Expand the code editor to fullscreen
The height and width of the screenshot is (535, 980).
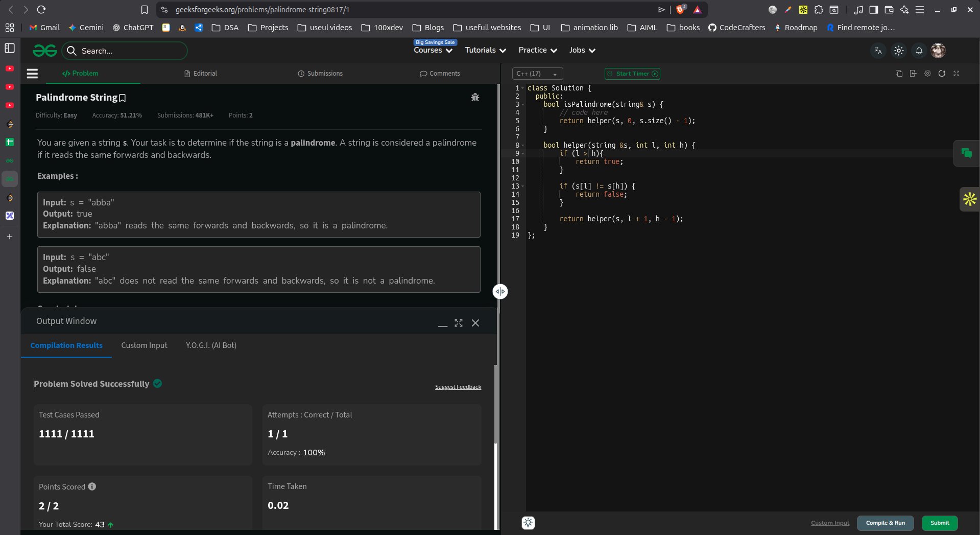click(956, 74)
